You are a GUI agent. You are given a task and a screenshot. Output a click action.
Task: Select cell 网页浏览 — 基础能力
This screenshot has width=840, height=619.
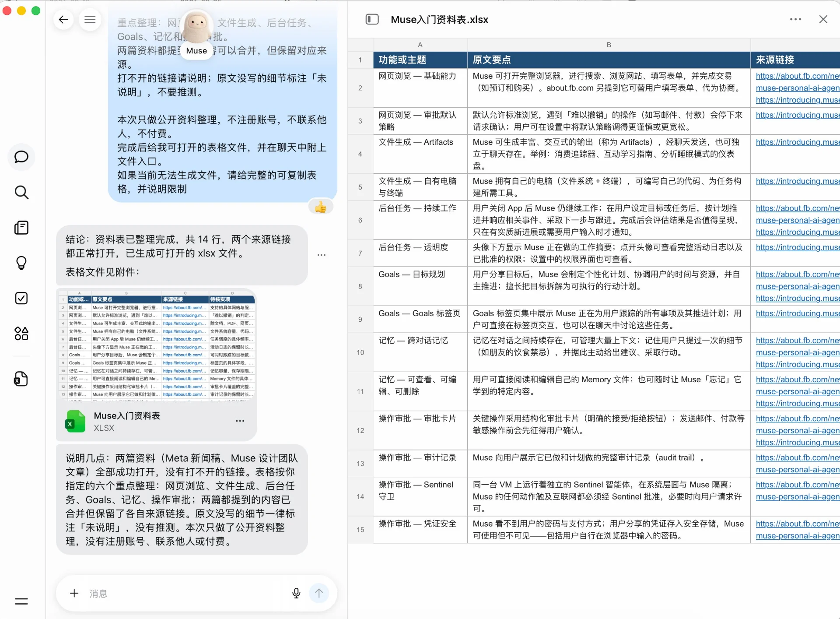click(420, 88)
